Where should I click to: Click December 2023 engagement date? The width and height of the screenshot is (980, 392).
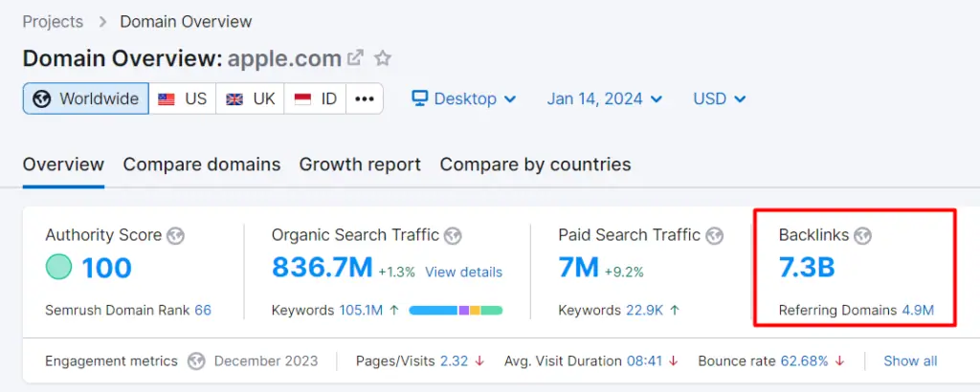click(266, 361)
